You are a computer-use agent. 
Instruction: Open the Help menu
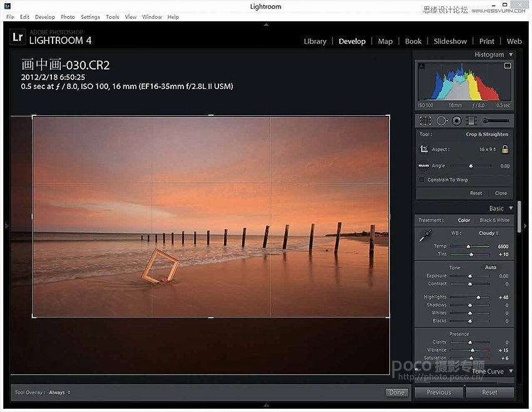pyautogui.click(x=173, y=17)
